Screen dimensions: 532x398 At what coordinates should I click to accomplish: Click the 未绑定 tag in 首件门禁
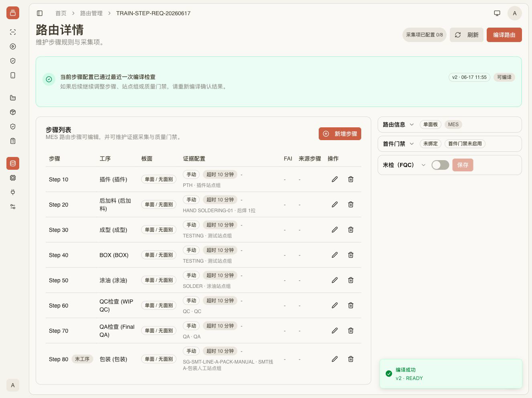pos(431,144)
